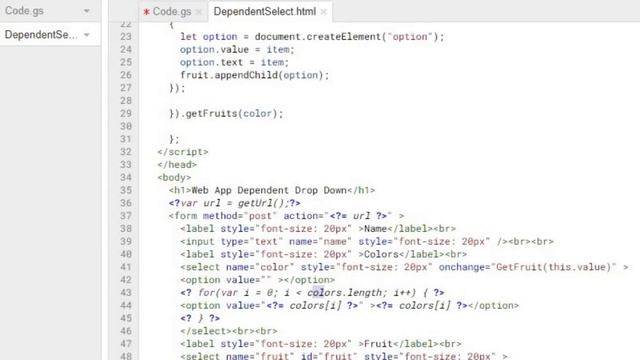Image resolution: width=640 pixels, height=360 pixels.
Task: Click 'colors[i]' option value on line 44
Action: click(315, 306)
